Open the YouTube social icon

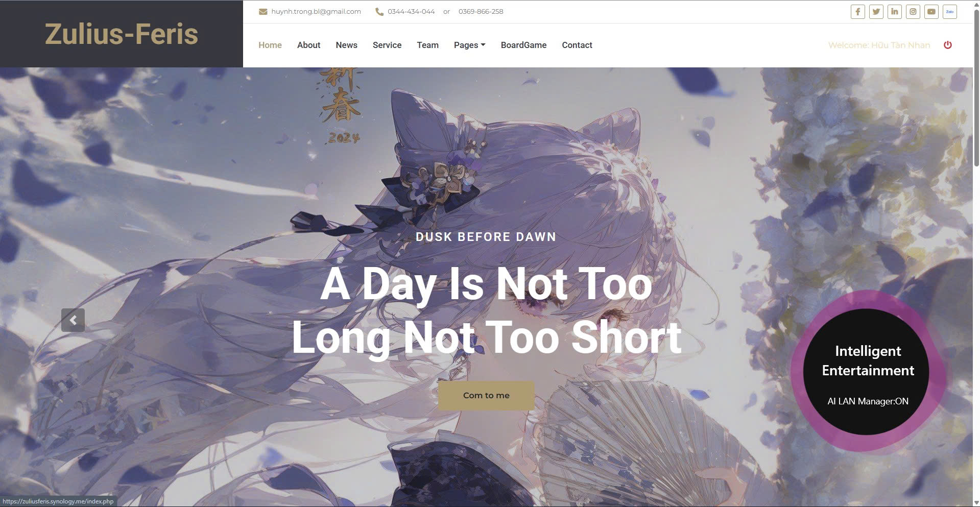[x=931, y=12]
